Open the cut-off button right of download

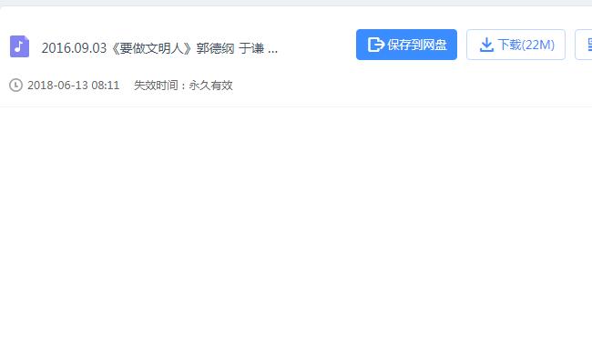[584, 45]
